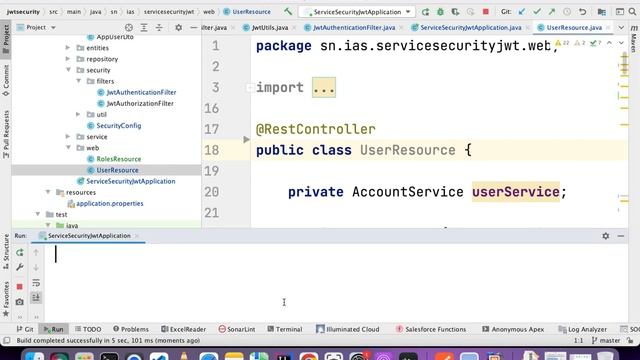Toggle Favorites tool window
Image resolution: width=640 pixels, height=360 pixels.
(6, 299)
